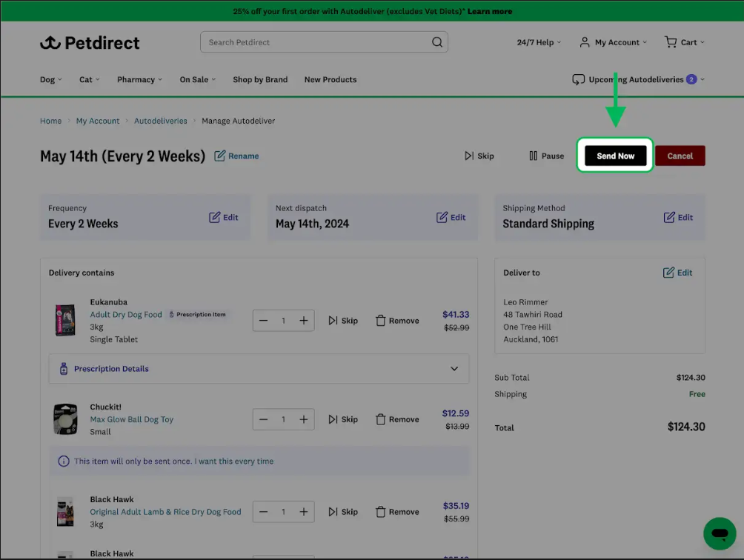Decrease Black Hawk Lamb & Rice quantity
The image size is (744, 560).
point(263,512)
